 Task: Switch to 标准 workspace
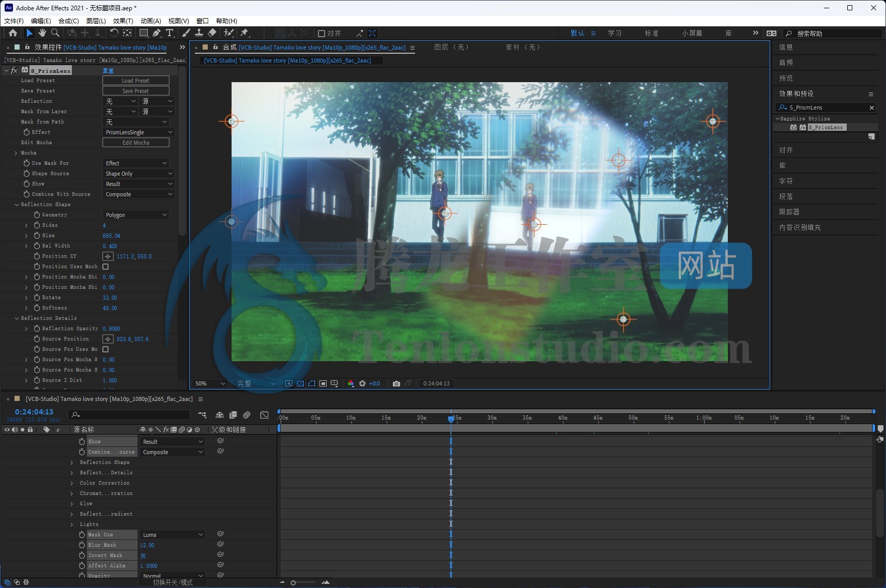click(x=651, y=33)
